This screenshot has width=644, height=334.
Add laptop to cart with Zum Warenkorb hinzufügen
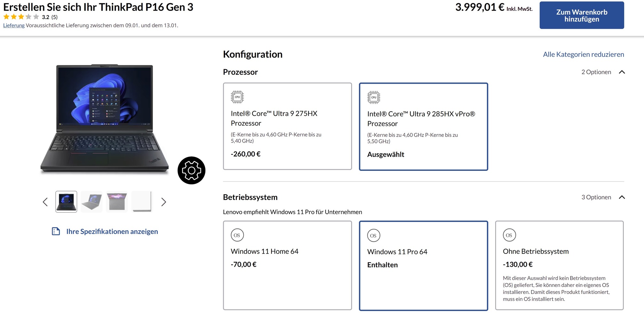[582, 15]
